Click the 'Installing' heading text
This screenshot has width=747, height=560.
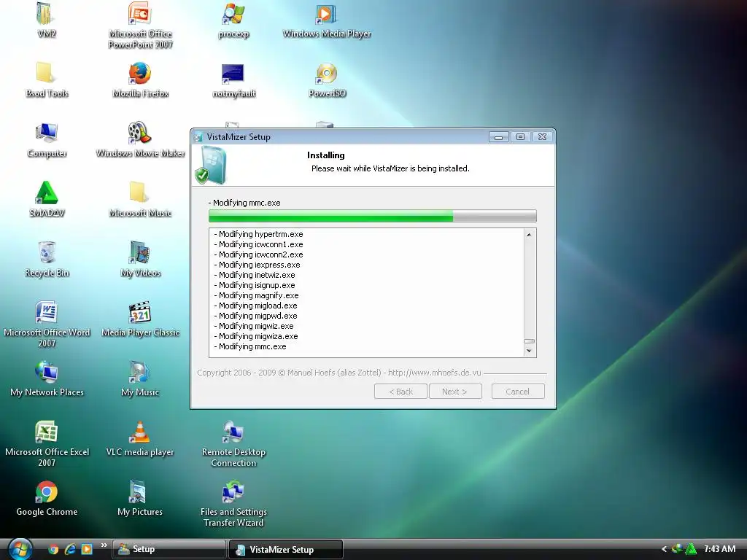click(326, 155)
